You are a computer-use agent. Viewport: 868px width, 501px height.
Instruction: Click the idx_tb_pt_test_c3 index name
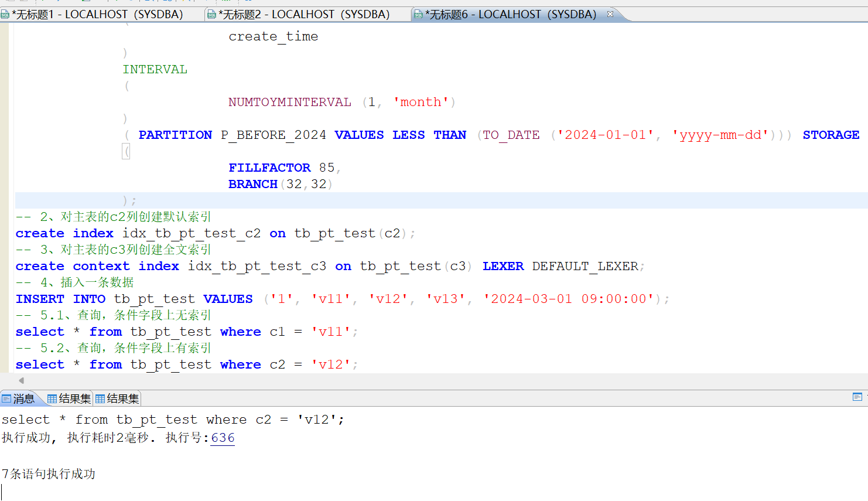257,266
